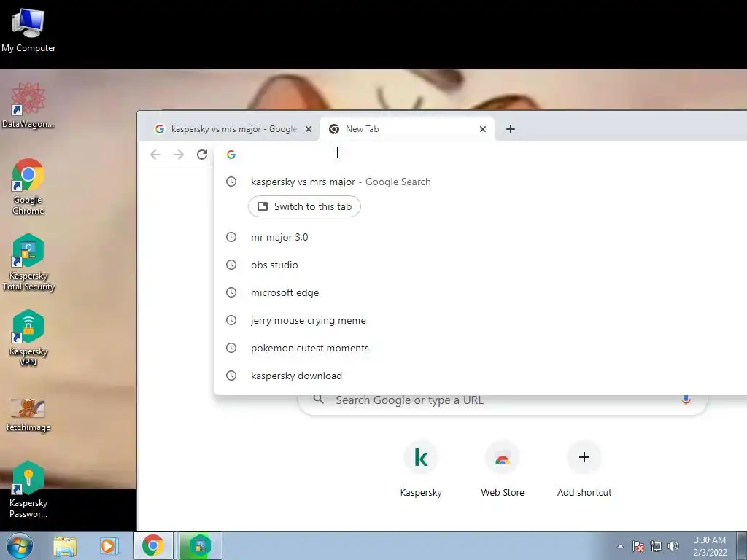Click the history clock icon beside obs studio
Image resolution: width=747 pixels, height=560 pixels.
(x=231, y=265)
